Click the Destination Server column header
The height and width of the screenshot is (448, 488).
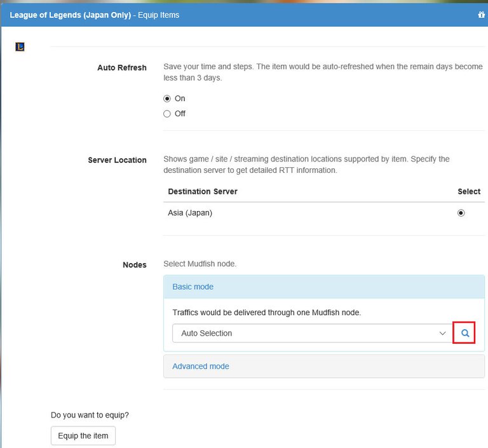pyautogui.click(x=203, y=191)
